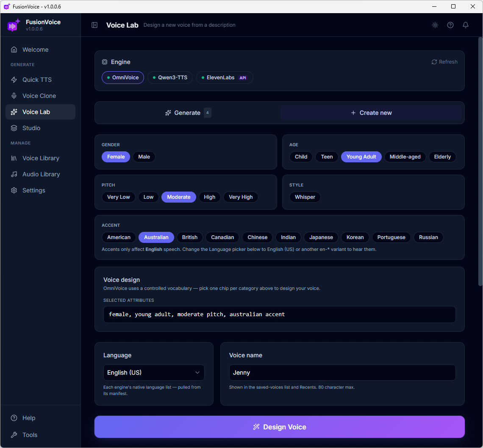Select the Qwen3-TTS engine
The width and height of the screenshot is (483, 448).
pos(170,78)
